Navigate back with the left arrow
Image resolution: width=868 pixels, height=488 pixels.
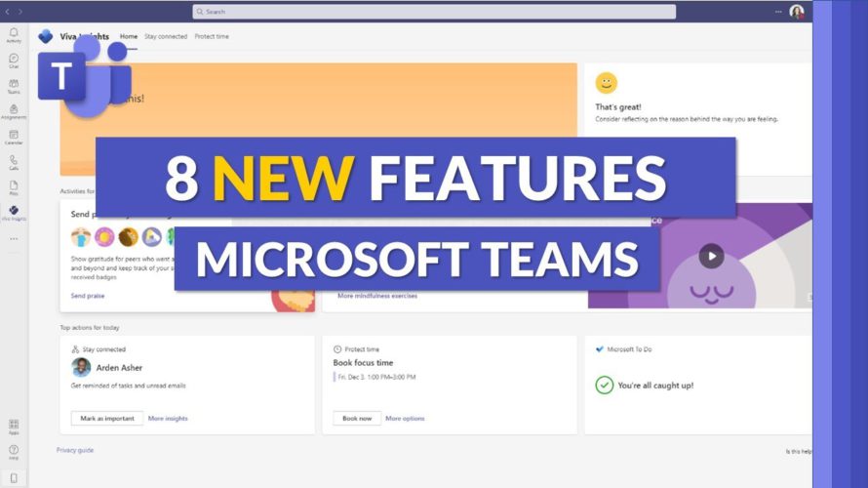(x=7, y=11)
